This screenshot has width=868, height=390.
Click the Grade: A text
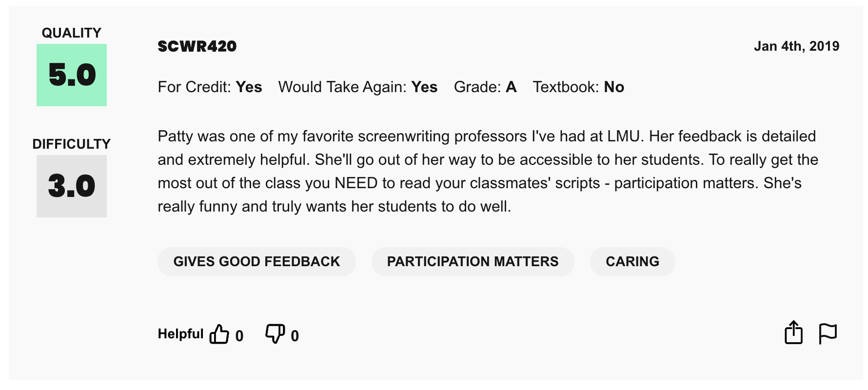[x=486, y=87]
